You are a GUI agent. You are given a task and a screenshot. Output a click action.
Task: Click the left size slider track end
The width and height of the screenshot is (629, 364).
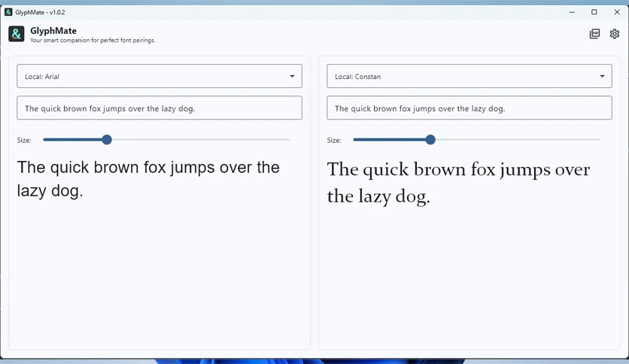click(289, 139)
